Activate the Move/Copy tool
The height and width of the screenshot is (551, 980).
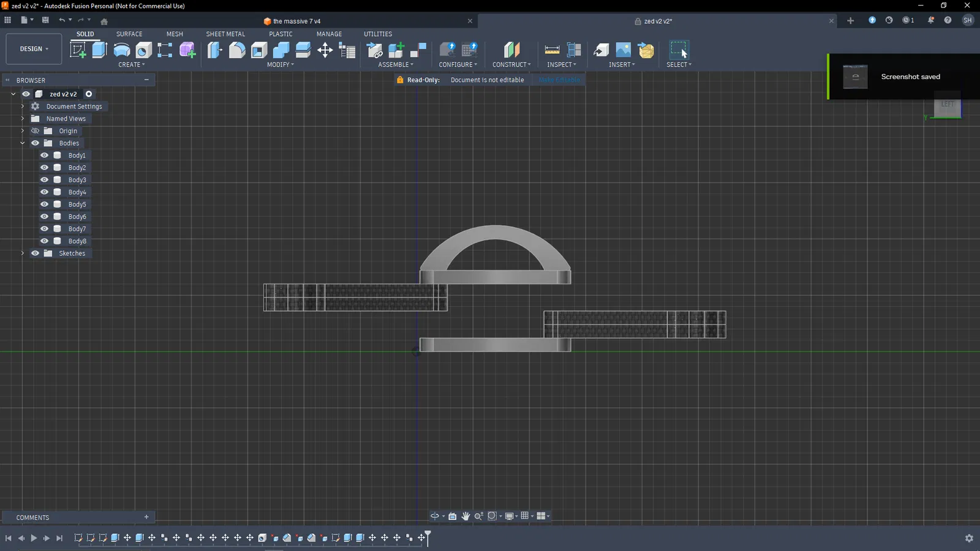(325, 50)
